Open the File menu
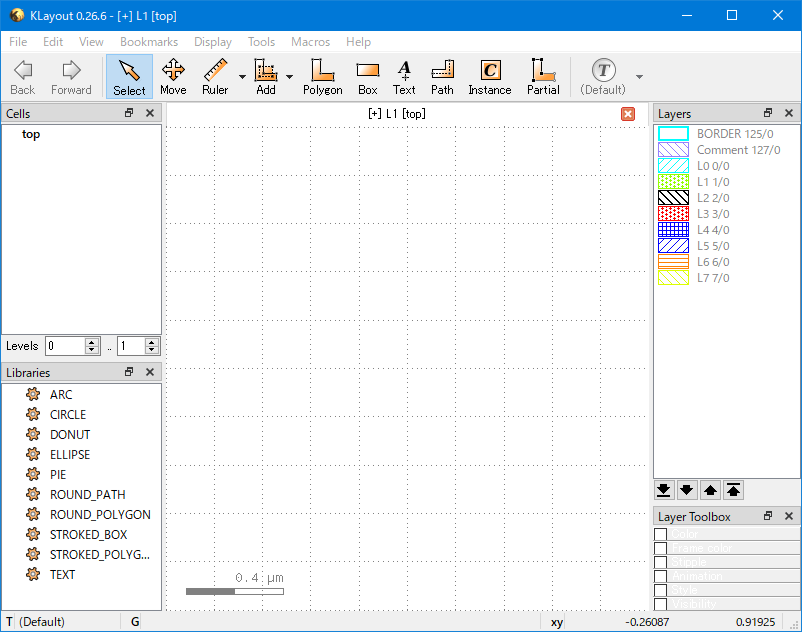Viewport: 802px width, 632px height. point(18,42)
